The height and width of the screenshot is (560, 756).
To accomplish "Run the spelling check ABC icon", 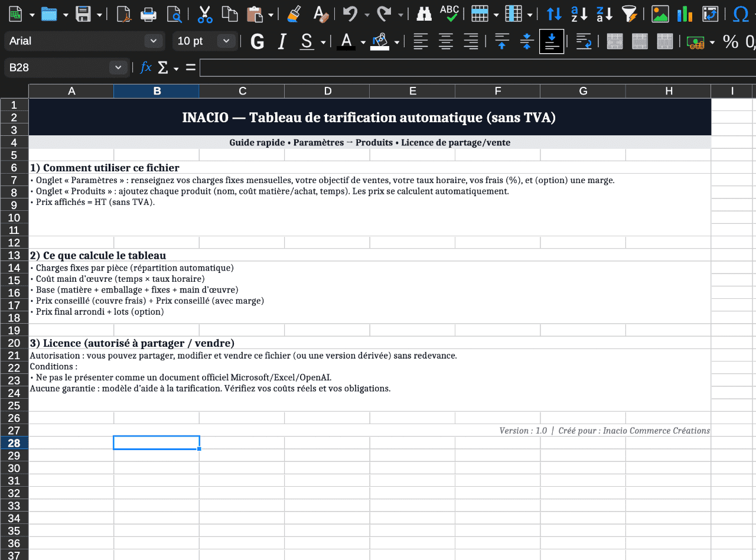I will click(449, 14).
